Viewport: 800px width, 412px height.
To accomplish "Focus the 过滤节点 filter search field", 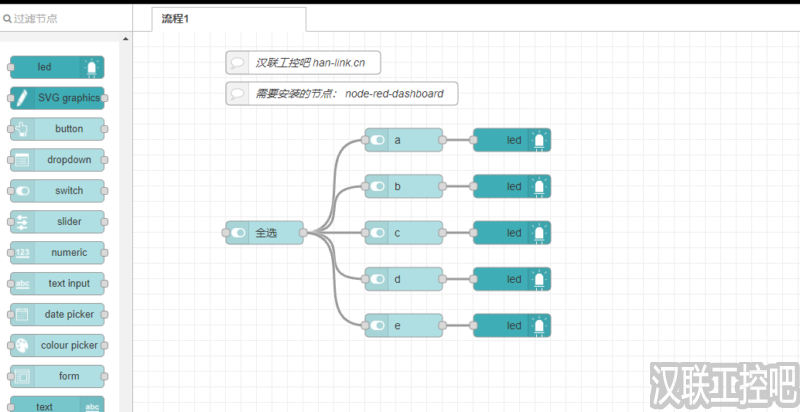I will click(65, 18).
